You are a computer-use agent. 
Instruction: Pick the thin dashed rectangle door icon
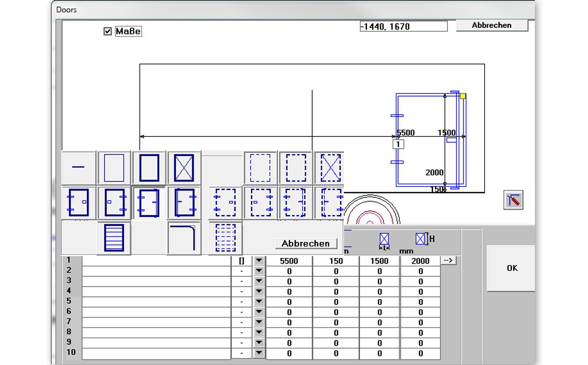click(x=260, y=167)
